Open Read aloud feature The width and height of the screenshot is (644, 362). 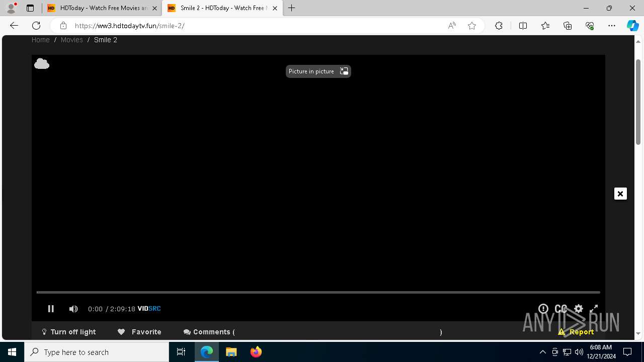point(452,26)
